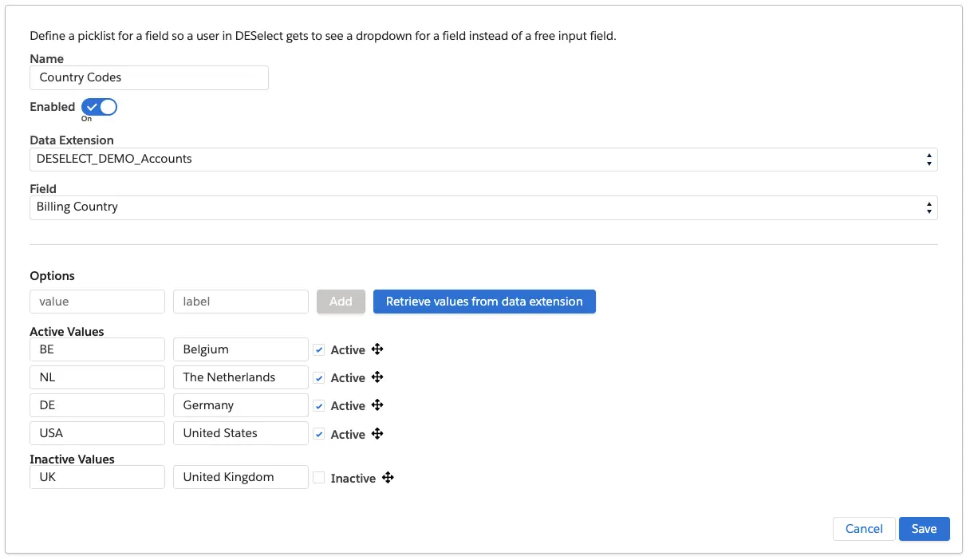Click the grayed Add button
The width and height of the screenshot is (970, 560).
pos(341,302)
